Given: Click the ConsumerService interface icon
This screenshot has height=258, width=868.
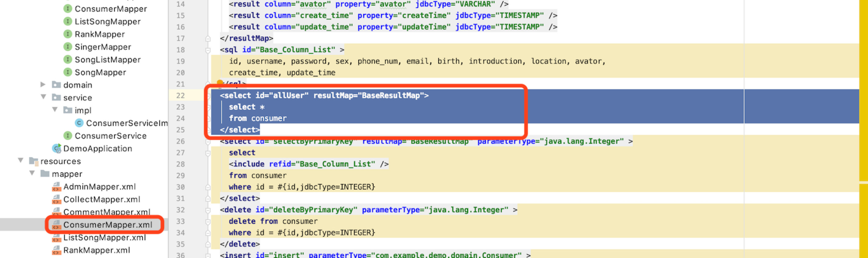Looking at the screenshot, I should tap(68, 135).
